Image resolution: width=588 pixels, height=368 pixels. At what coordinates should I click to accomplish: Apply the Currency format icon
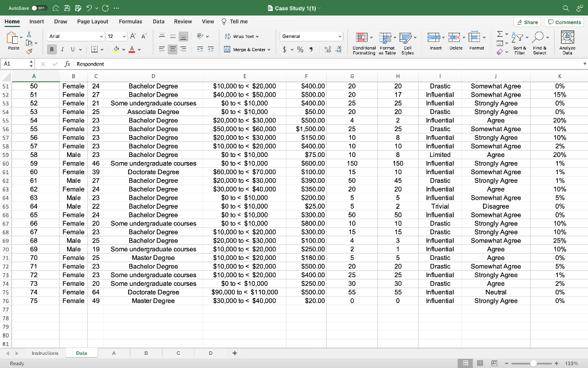(284, 49)
